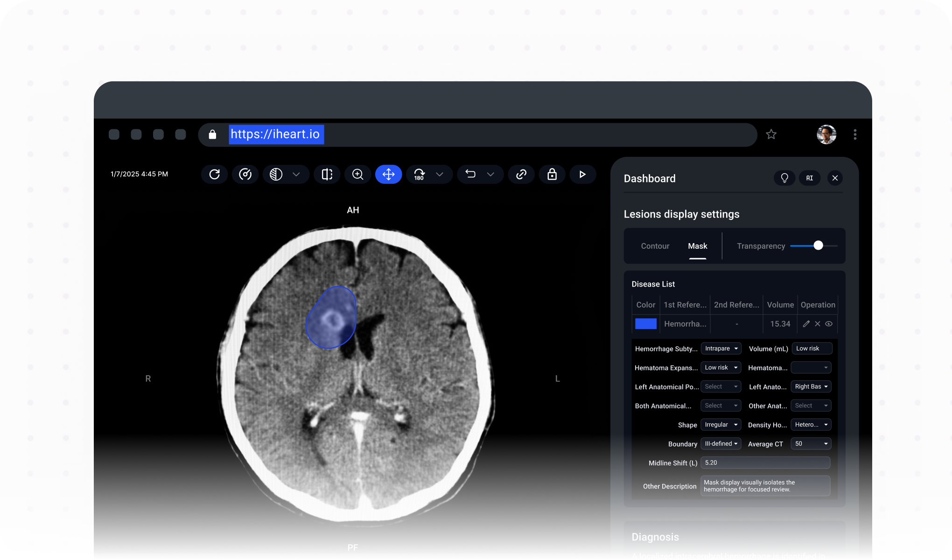
Task: Click the 1/7/2025 4:45 PM timestamp
Action: click(x=139, y=174)
